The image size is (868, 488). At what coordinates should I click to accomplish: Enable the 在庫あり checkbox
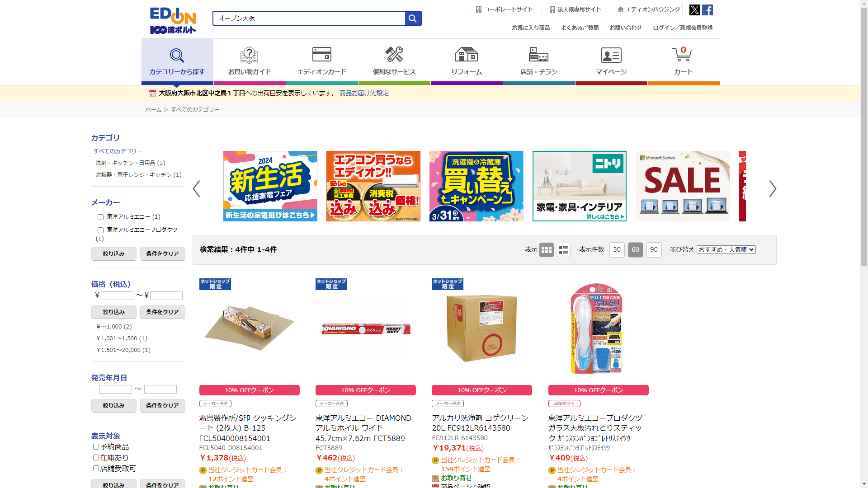96,458
